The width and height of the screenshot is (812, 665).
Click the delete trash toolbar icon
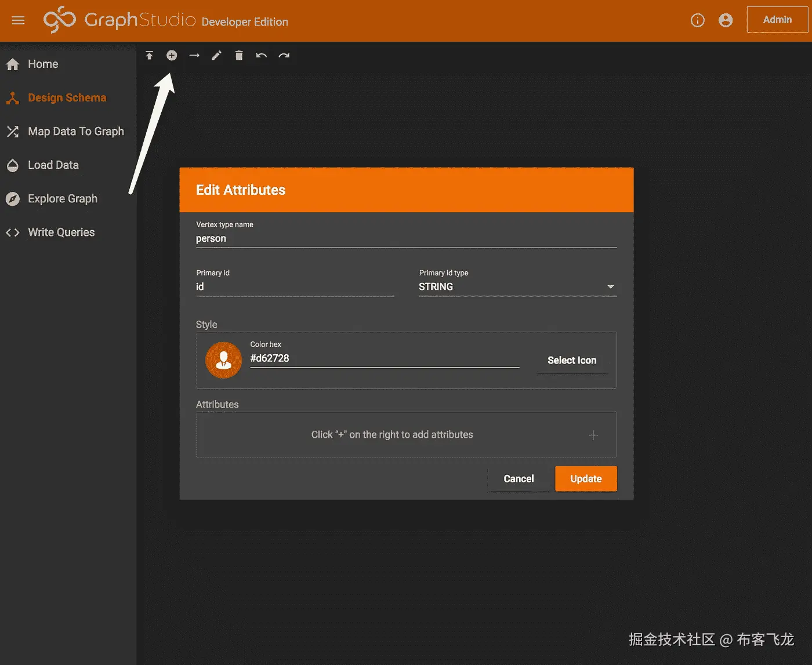pyautogui.click(x=239, y=55)
